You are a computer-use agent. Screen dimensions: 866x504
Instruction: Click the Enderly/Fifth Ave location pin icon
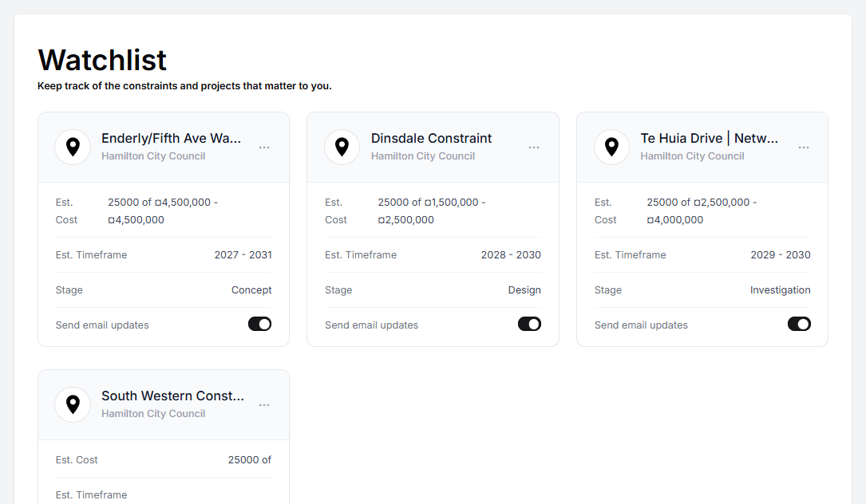[73, 147]
